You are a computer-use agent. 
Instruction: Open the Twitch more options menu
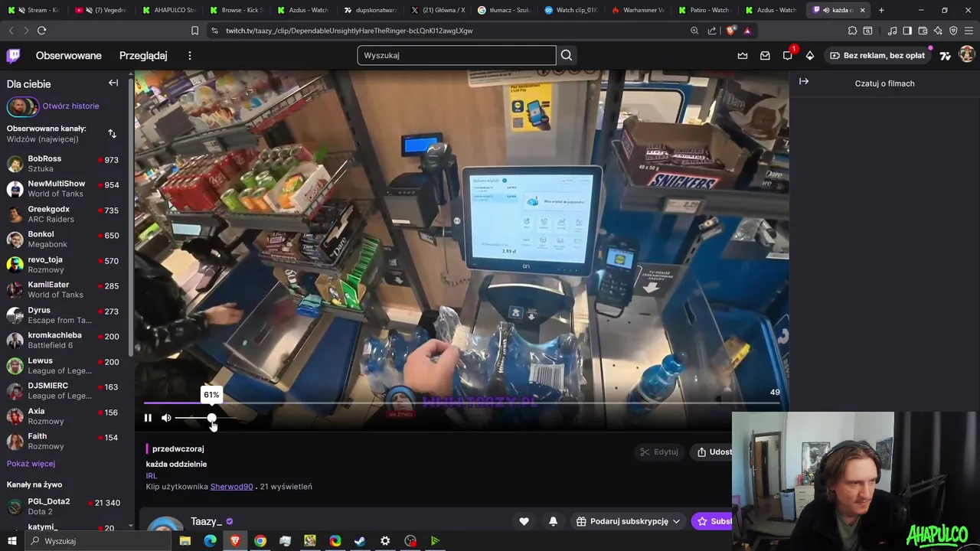point(190,55)
